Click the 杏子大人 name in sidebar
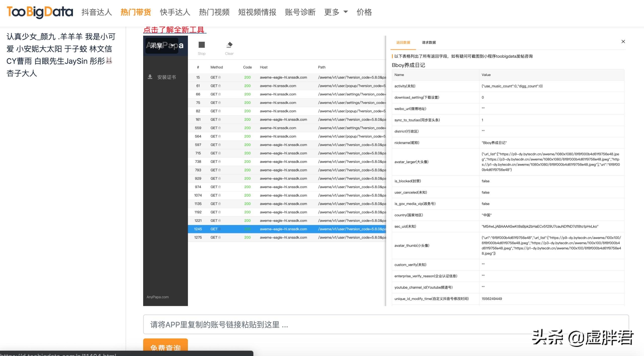644x356 pixels. click(x=22, y=73)
